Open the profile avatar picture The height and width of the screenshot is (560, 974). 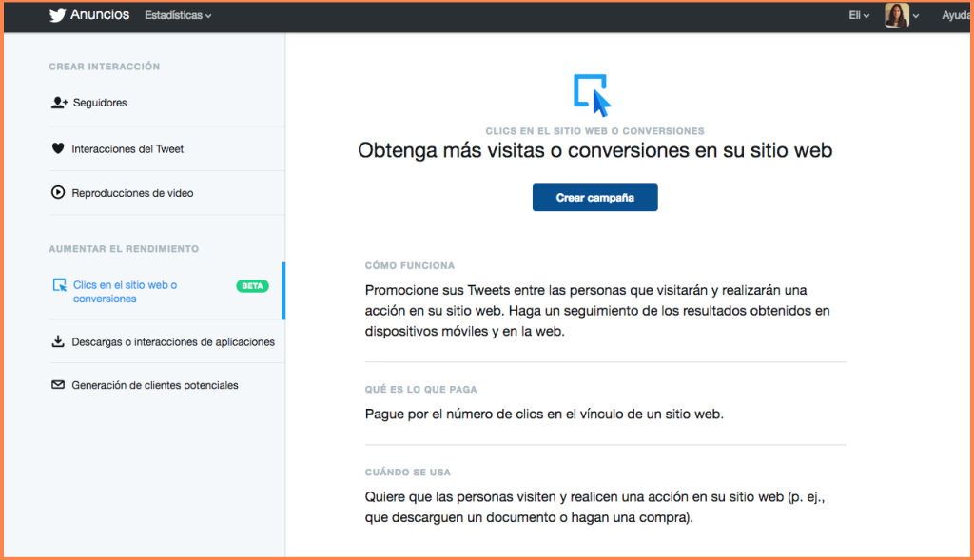point(895,15)
